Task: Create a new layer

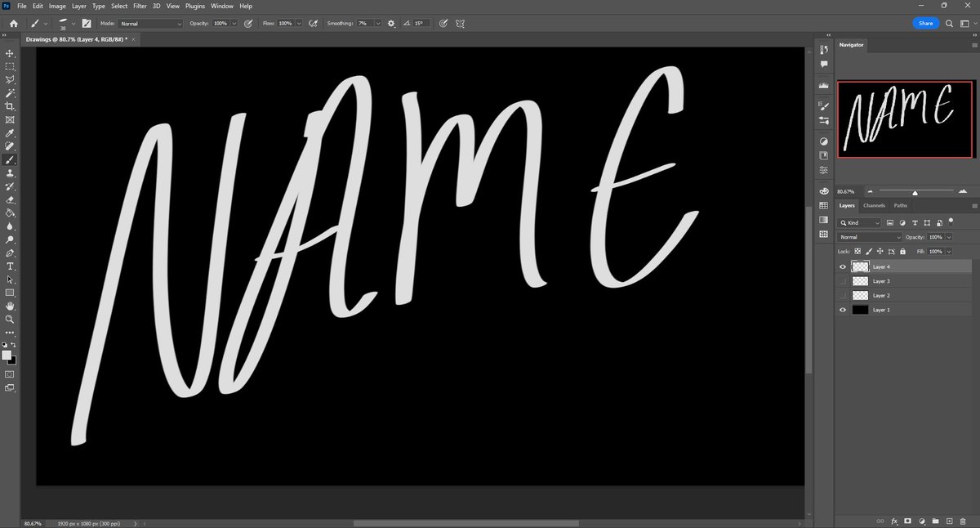Action: tap(949, 521)
